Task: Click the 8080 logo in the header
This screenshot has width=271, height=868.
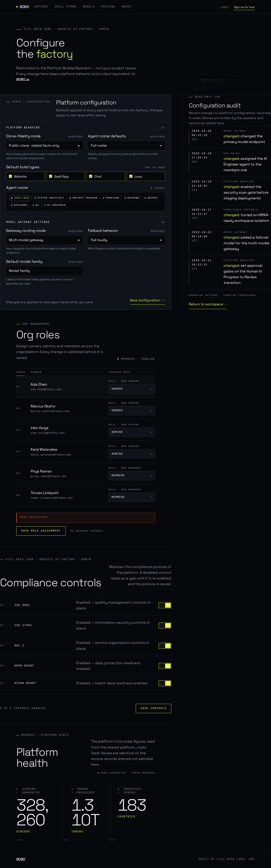Action: point(23,7)
